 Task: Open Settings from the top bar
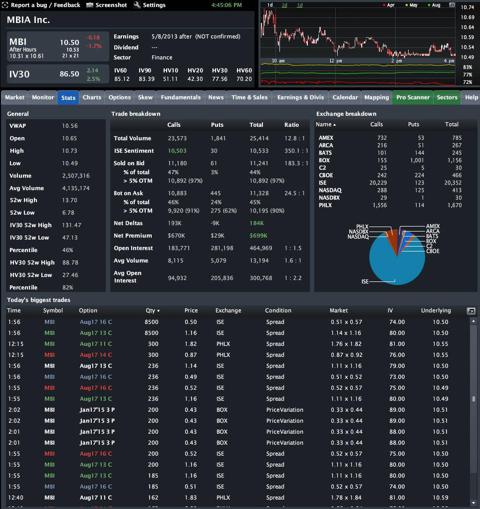tap(154, 5)
